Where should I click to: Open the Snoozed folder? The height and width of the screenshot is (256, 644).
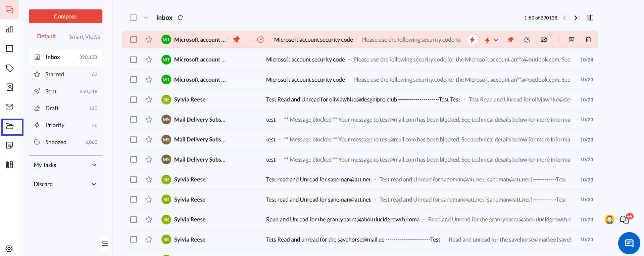(x=56, y=142)
